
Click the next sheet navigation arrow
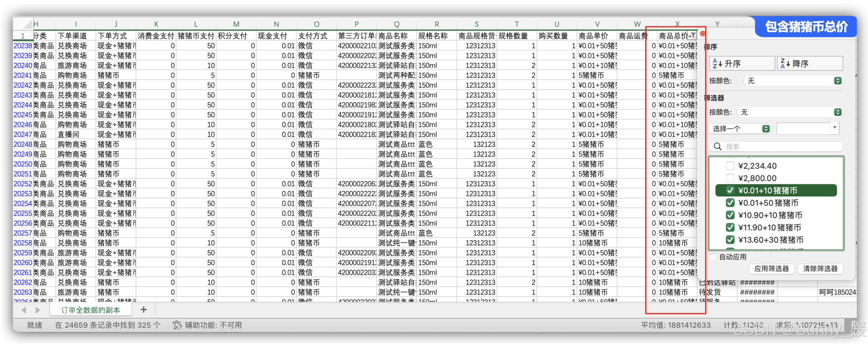[38, 310]
